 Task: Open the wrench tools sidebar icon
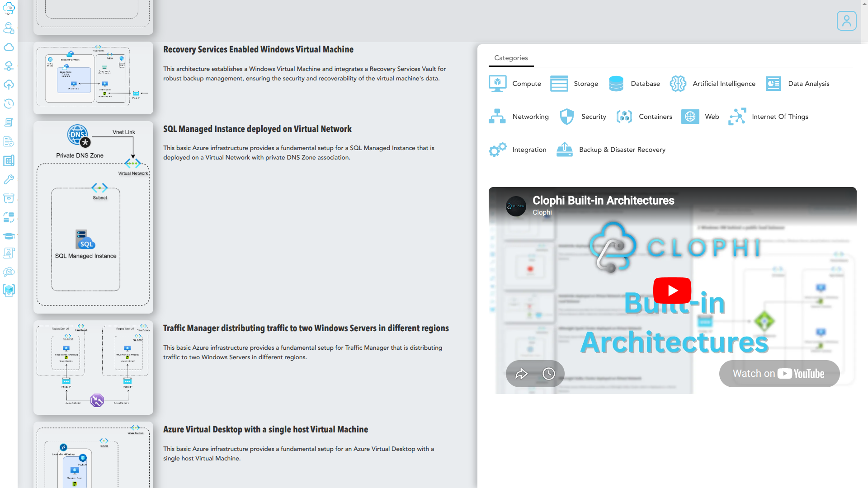tap(9, 179)
